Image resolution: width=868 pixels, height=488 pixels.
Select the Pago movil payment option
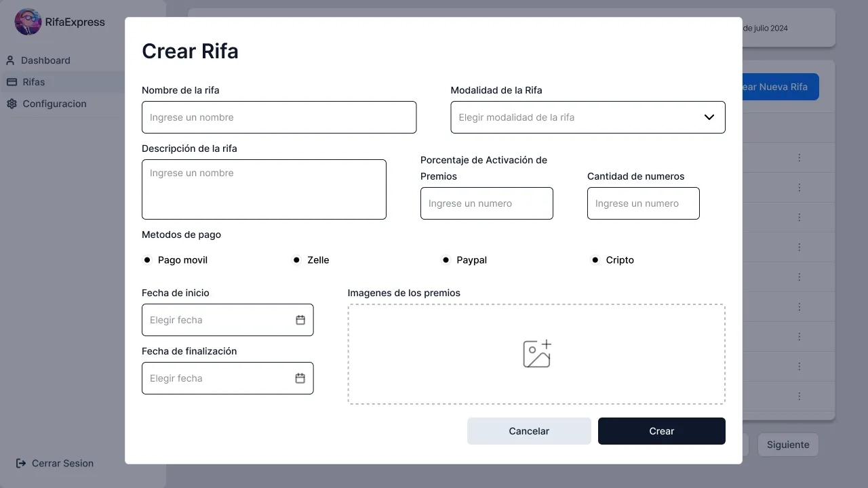[x=147, y=260]
